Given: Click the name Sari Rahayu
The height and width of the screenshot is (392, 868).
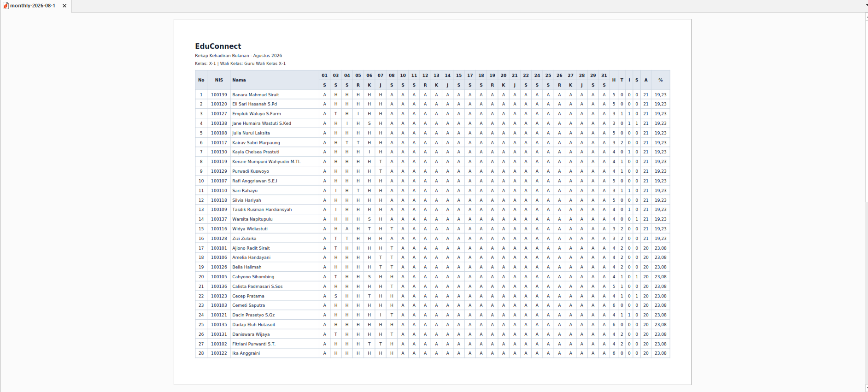Looking at the screenshot, I should point(245,191).
